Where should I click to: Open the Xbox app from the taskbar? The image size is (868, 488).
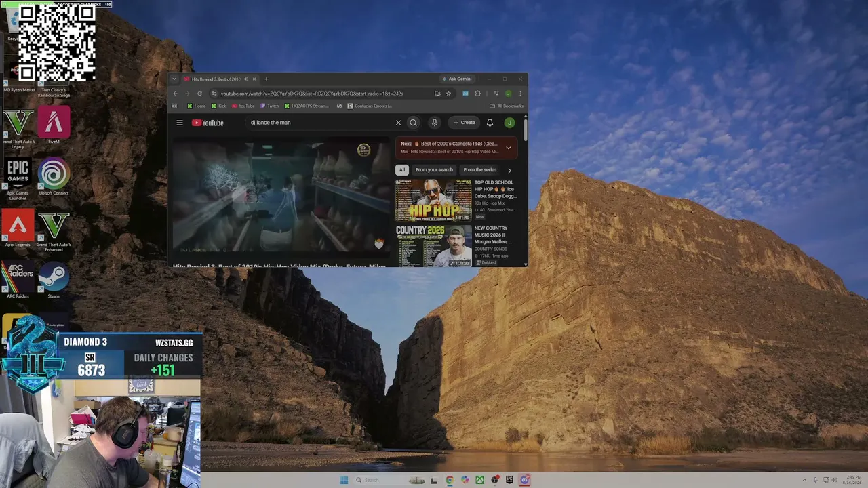(479, 480)
